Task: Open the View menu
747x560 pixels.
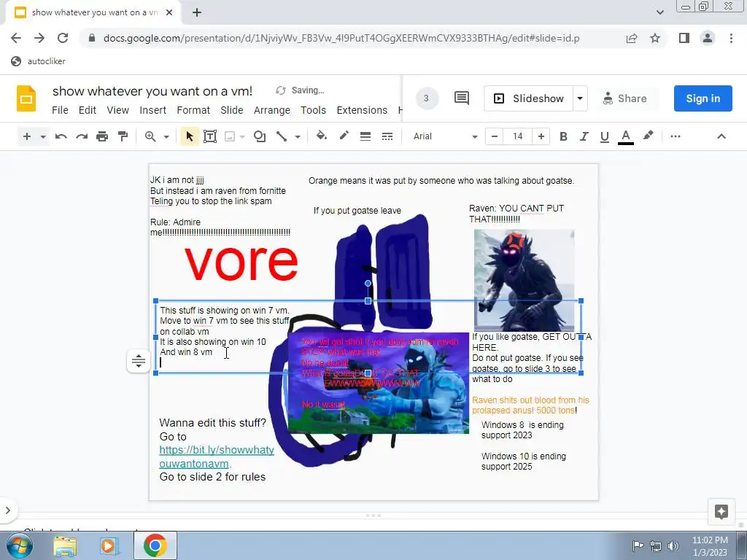Action: click(117, 111)
